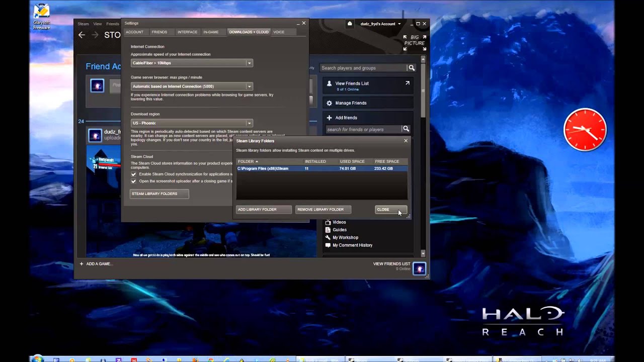Enable Steam Cloud synchronization checkbox

[133, 174]
